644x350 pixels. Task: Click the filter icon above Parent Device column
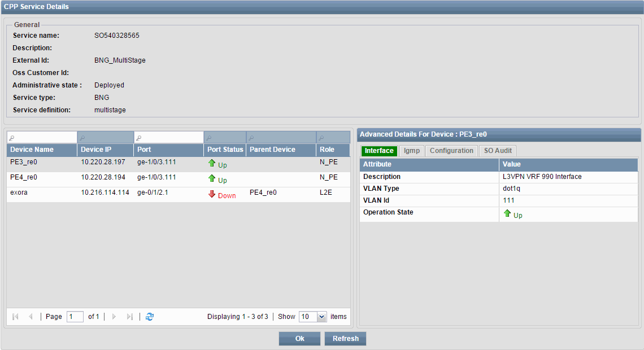pos(251,137)
